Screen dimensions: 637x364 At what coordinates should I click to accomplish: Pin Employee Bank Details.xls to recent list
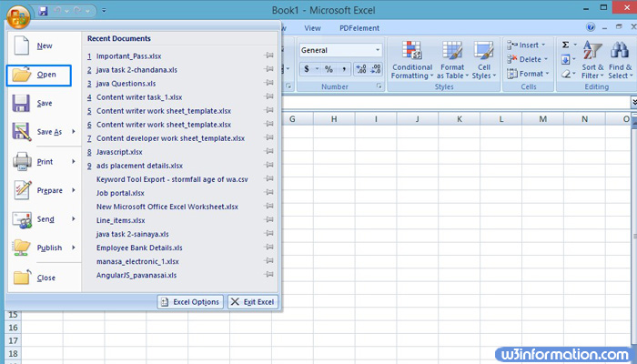pos(268,247)
